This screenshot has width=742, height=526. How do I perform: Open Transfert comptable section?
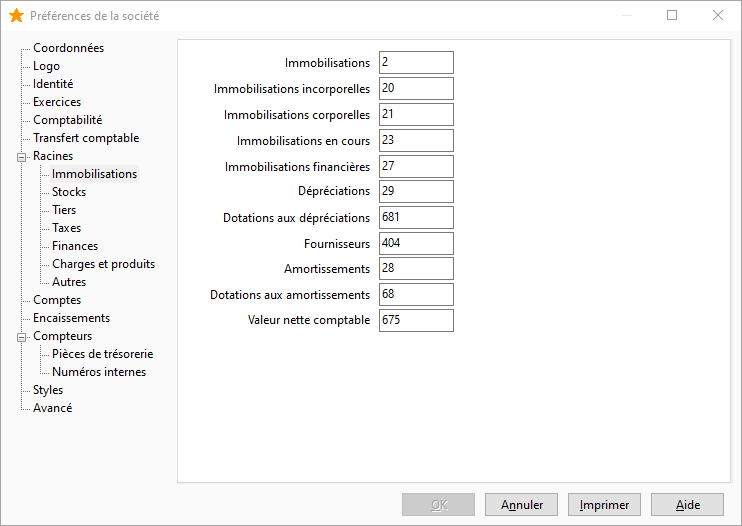pos(86,138)
